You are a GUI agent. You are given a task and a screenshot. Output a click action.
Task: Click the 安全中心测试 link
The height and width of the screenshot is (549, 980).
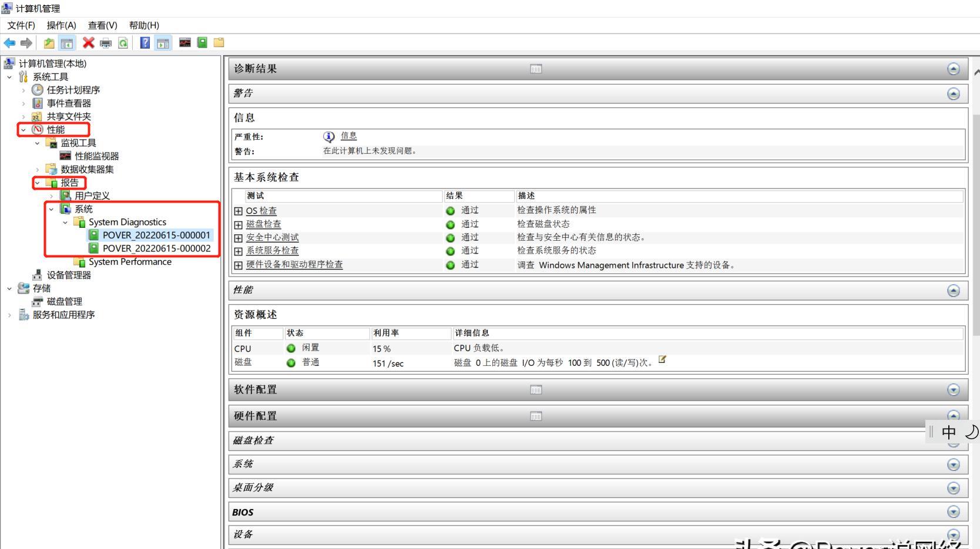[x=273, y=237]
